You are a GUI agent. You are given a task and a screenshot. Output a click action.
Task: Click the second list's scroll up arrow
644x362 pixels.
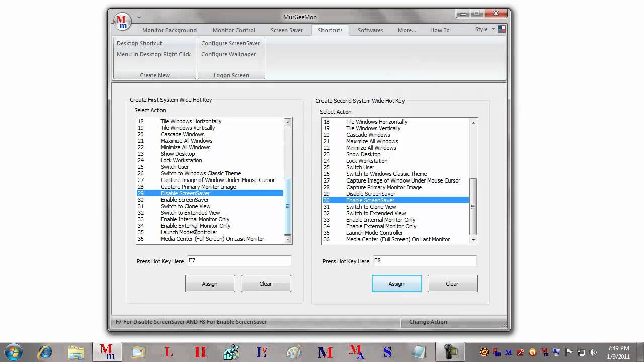(x=473, y=123)
